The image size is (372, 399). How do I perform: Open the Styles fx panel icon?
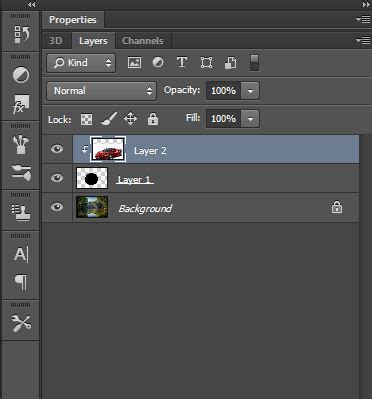tap(21, 104)
